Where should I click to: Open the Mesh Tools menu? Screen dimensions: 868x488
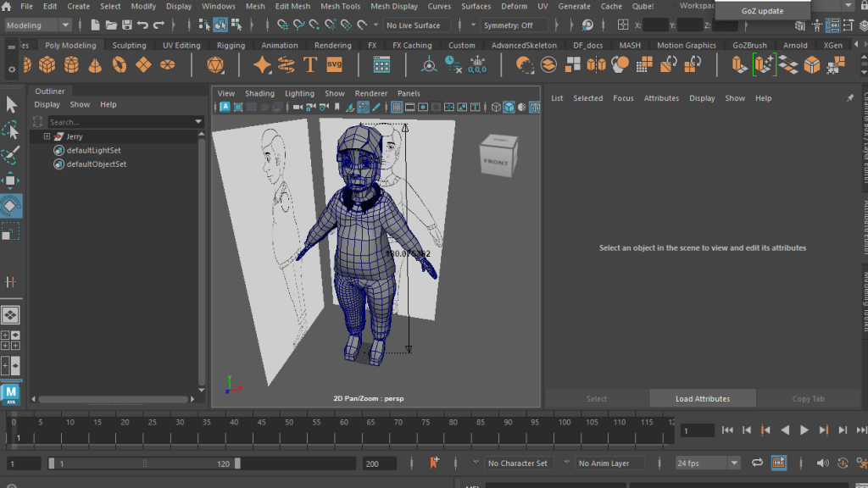click(340, 6)
